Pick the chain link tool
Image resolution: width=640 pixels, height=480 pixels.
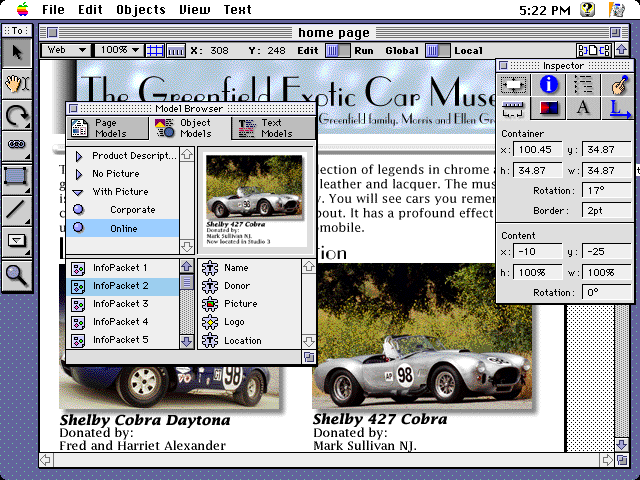point(17,144)
